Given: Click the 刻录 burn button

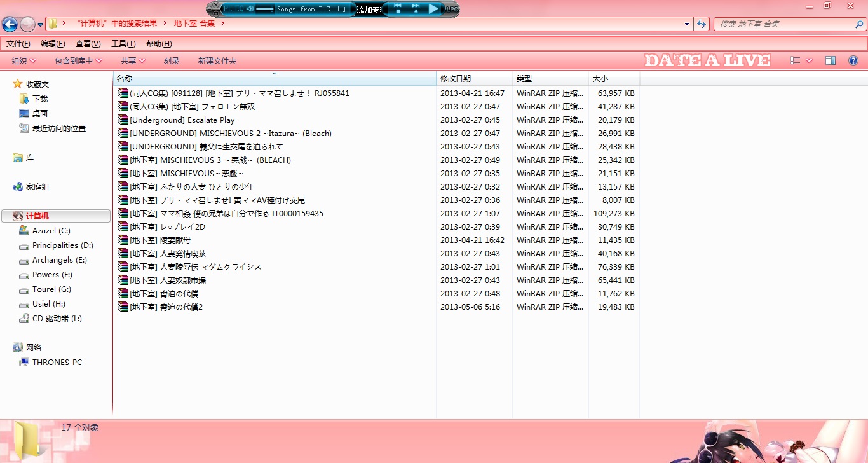Looking at the screenshot, I should point(172,61).
